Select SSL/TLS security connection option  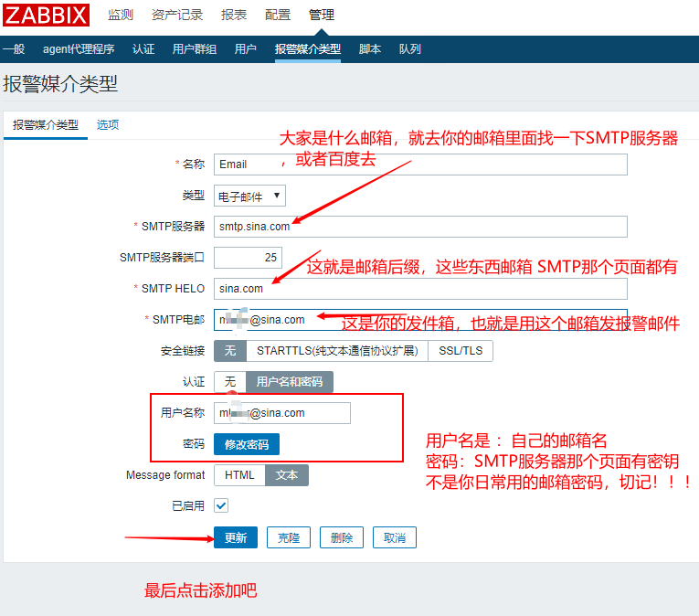point(461,351)
